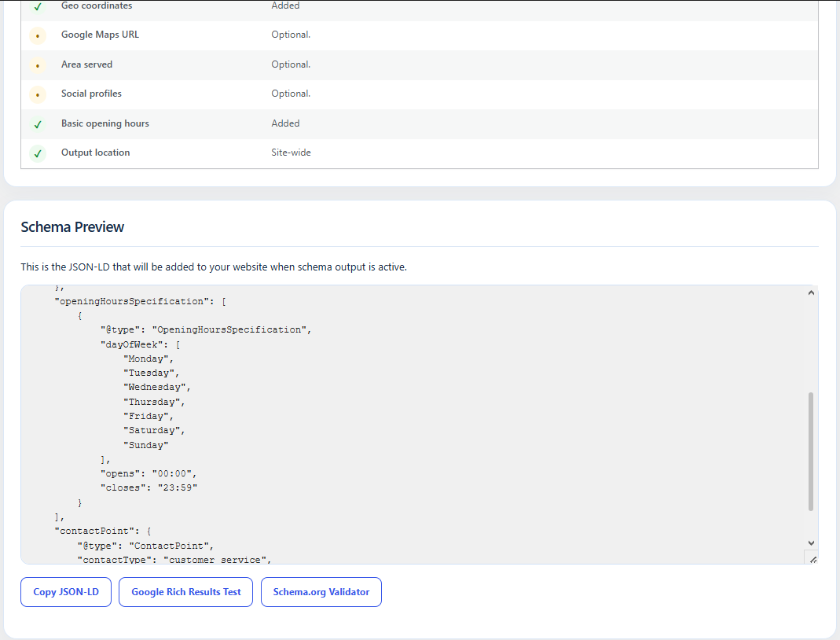Click the "opens": "00:00" line
Image resolution: width=840 pixels, height=640 pixels.
point(149,473)
